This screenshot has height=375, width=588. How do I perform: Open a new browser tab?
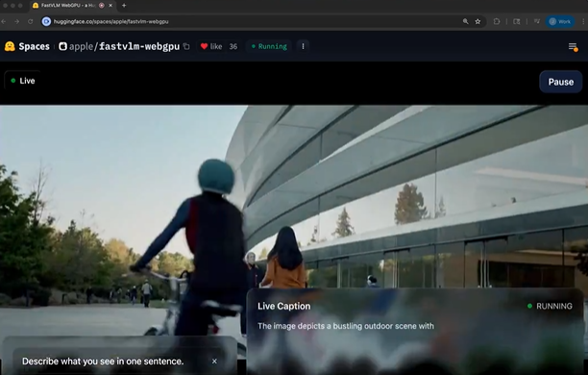pyautogui.click(x=124, y=6)
